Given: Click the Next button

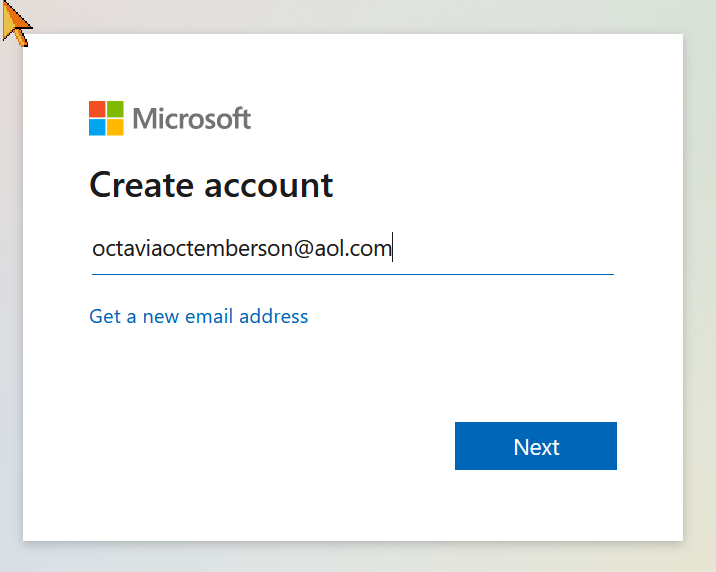Looking at the screenshot, I should [x=536, y=446].
